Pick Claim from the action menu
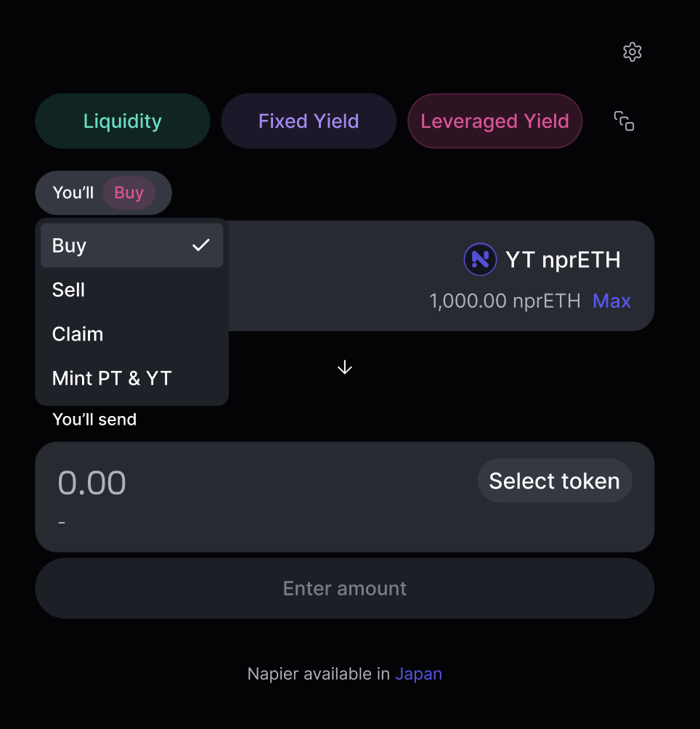This screenshot has width=700, height=729. [78, 335]
